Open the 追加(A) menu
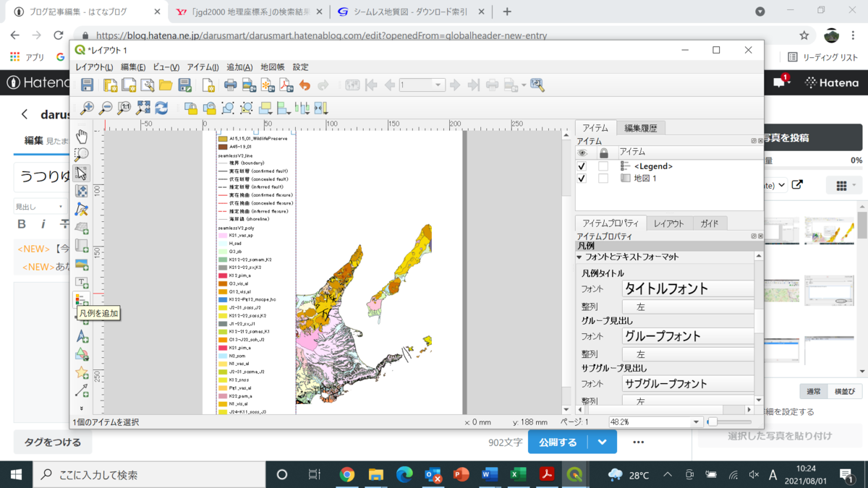Viewport: 868px width, 488px height. point(239,67)
